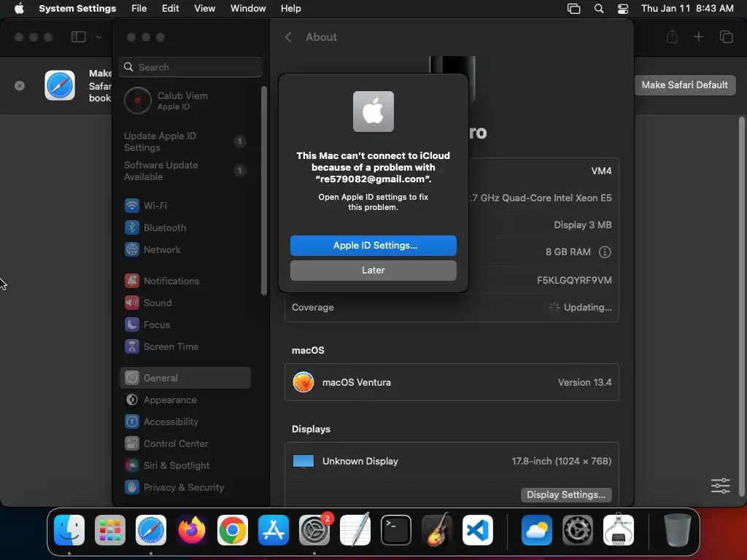Open Finder from the Dock
The height and width of the screenshot is (560, 747).
(x=69, y=530)
